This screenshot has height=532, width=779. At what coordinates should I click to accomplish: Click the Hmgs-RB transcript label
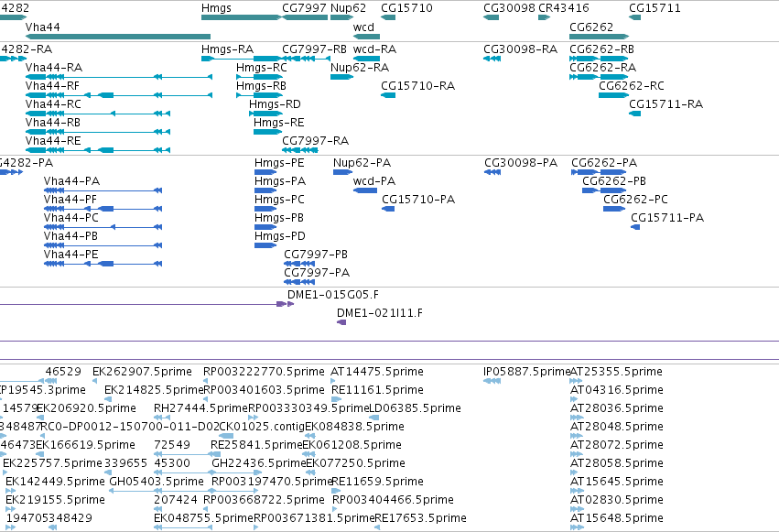[261, 86]
